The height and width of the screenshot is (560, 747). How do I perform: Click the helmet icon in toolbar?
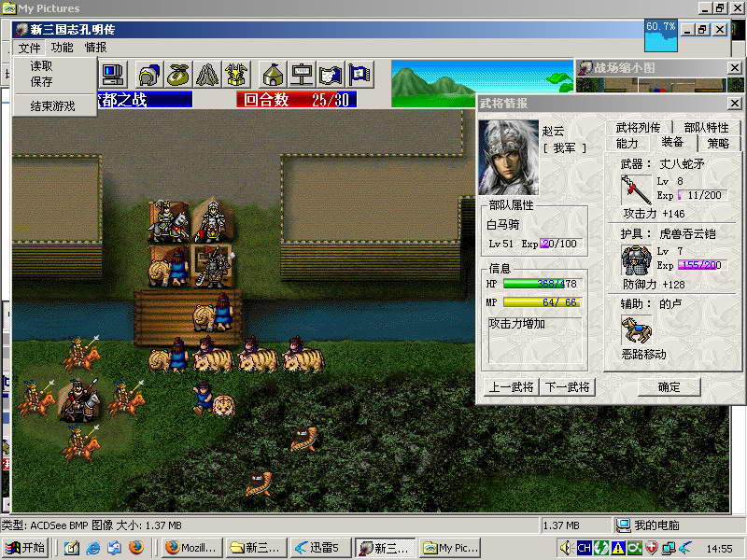click(x=149, y=75)
